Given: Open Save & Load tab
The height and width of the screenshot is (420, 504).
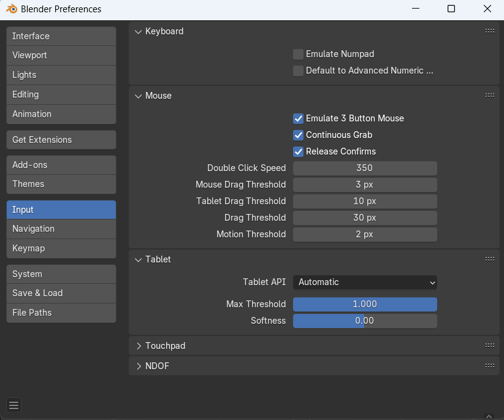Looking at the screenshot, I should pyautogui.click(x=61, y=293).
